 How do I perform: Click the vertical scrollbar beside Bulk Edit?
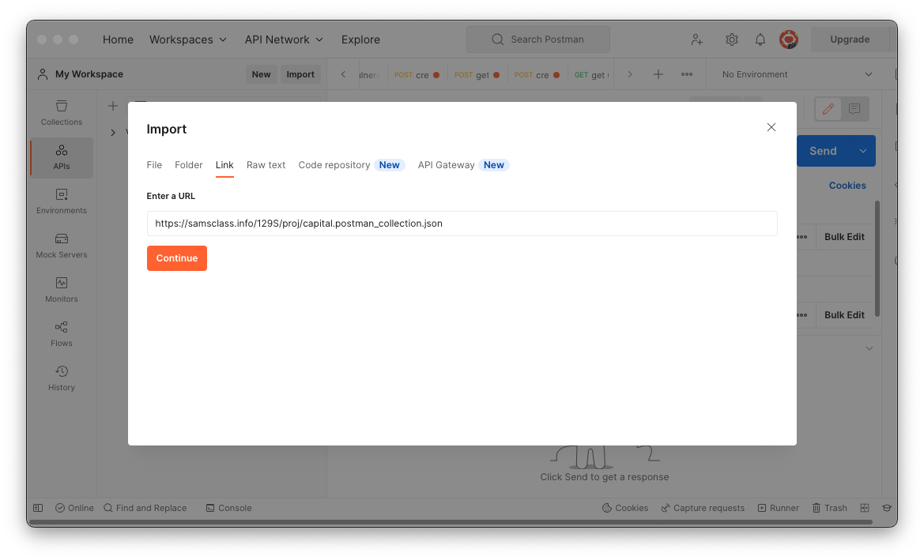click(x=877, y=259)
